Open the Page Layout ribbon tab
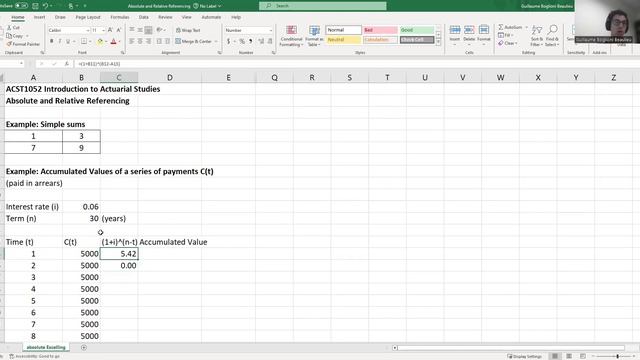The image size is (640, 360). [x=88, y=17]
